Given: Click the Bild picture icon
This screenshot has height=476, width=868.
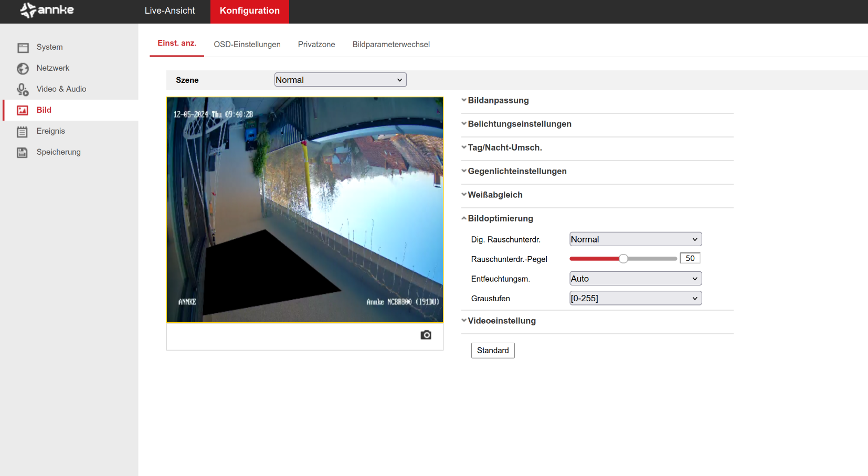Looking at the screenshot, I should click(x=23, y=110).
